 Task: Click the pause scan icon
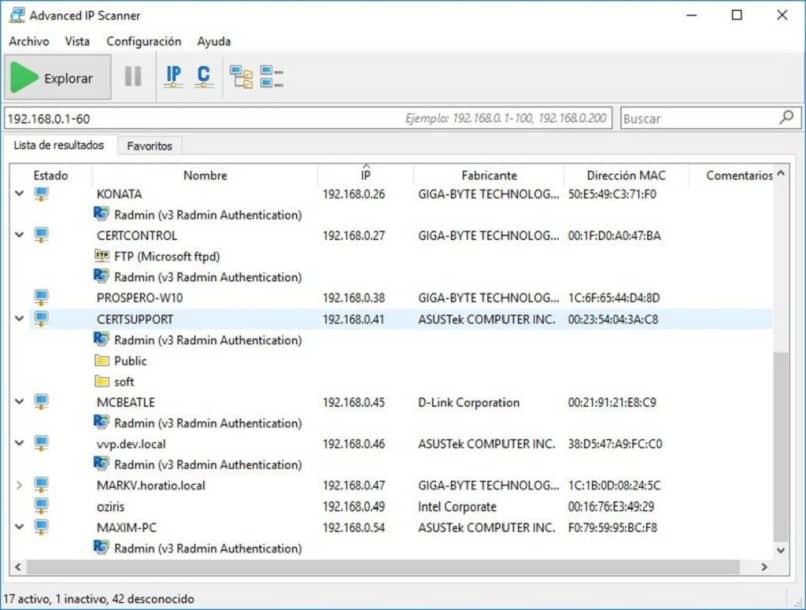pyautogui.click(x=133, y=77)
